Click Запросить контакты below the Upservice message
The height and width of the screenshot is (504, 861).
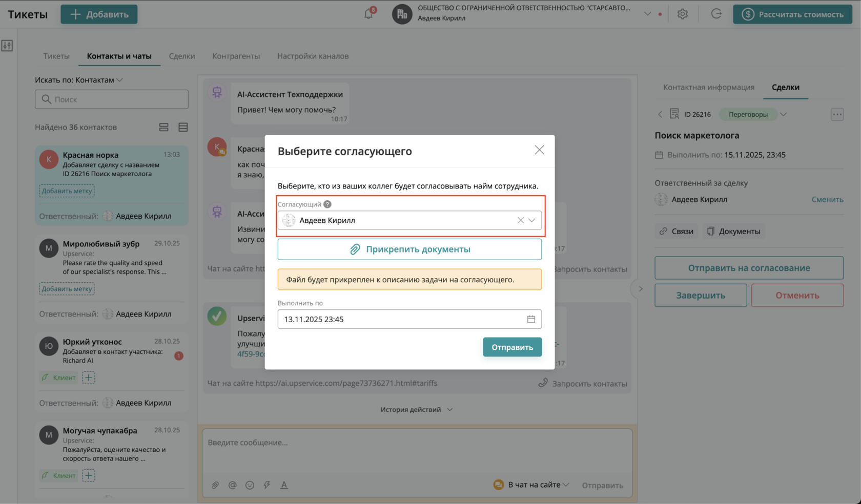point(583,383)
